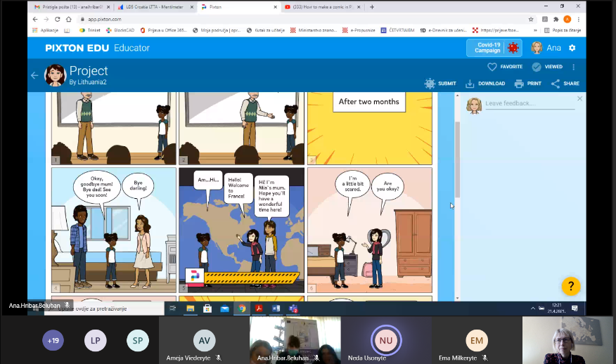Viewport: 616px width, 364px height.
Task: Select Ameja Viederyte participant tile
Action: (205, 340)
